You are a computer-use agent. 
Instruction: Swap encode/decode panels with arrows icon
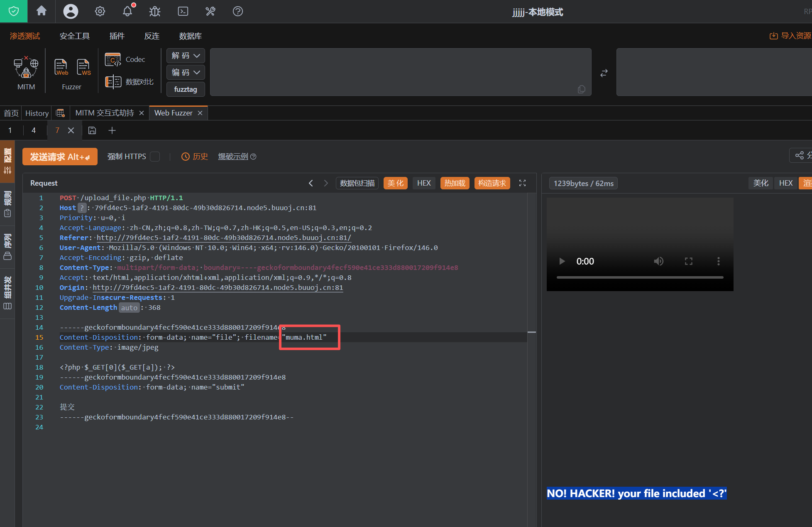point(604,73)
